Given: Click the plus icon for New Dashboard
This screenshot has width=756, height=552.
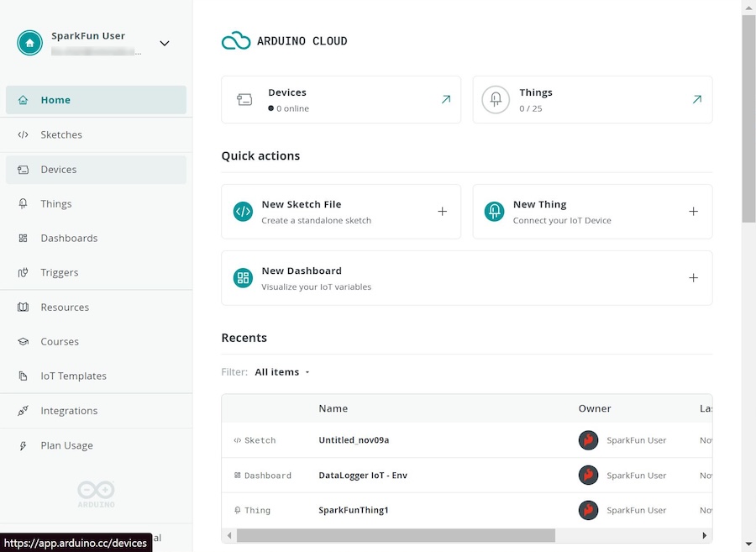Looking at the screenshot, I should tap(693, 278).
